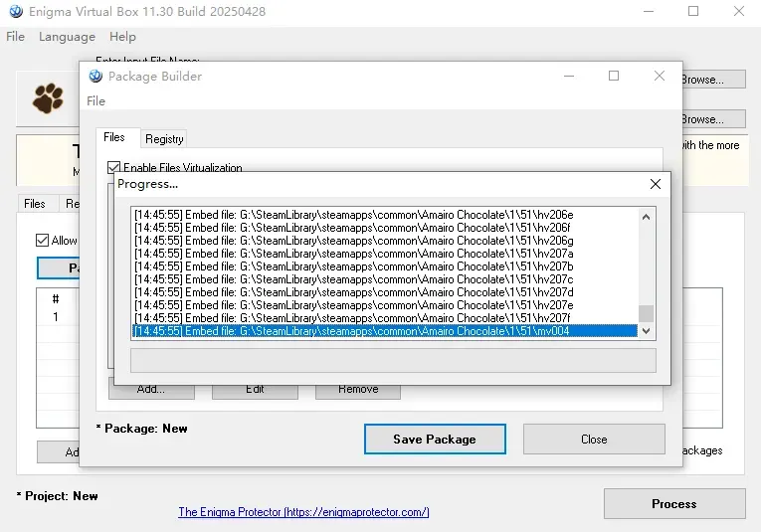Select the log line ending with mv004
Viewport: 761px width, 532px height.
click(x=384, y=331)
